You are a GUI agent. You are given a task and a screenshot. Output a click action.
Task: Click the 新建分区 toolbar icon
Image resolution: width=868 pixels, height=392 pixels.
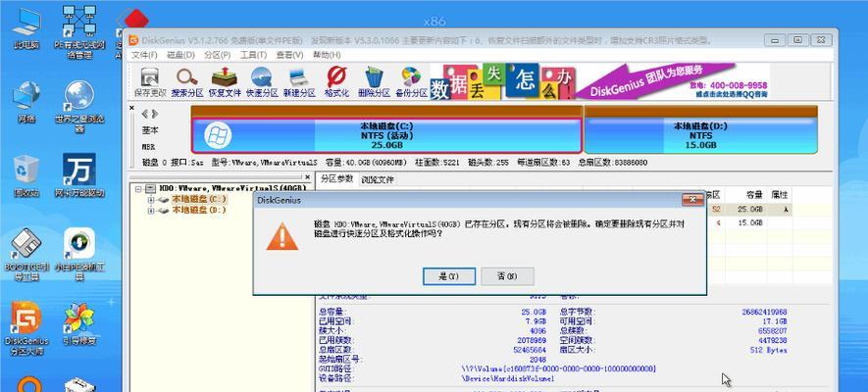click(x=299, y=83)
